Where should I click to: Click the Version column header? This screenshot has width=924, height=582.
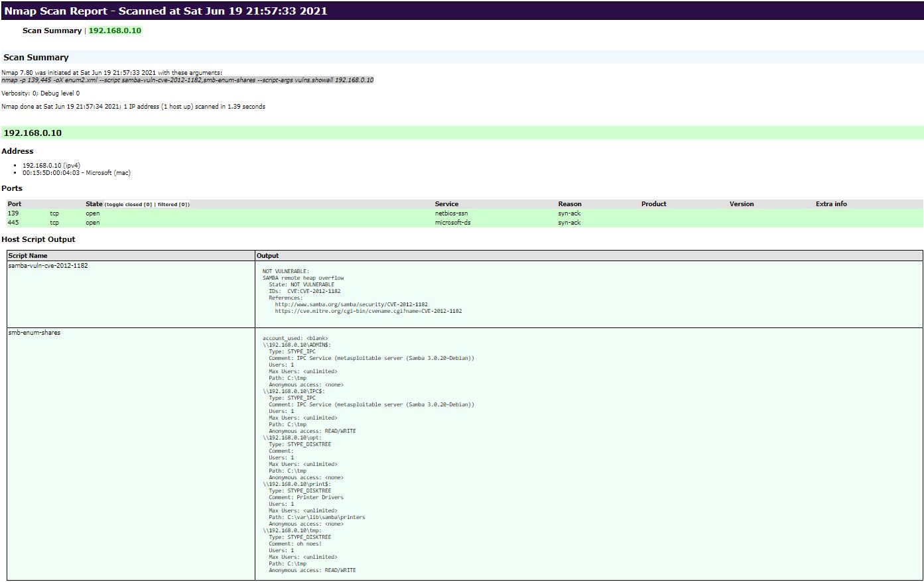(x=742, y=204)
